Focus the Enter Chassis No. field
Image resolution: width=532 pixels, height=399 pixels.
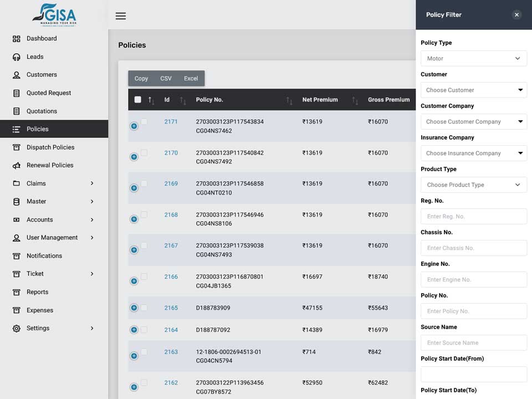[x=474, y=248]
